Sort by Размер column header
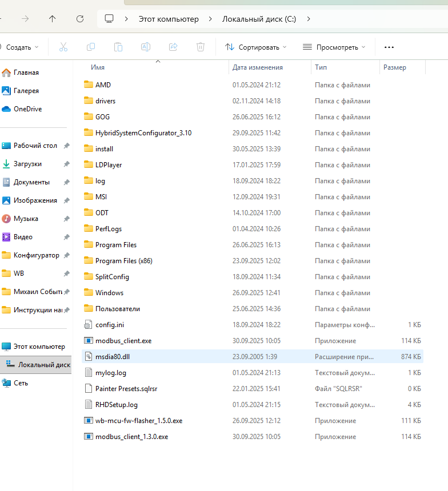Viewport: 448px width, 491px height. coord(395,67)
